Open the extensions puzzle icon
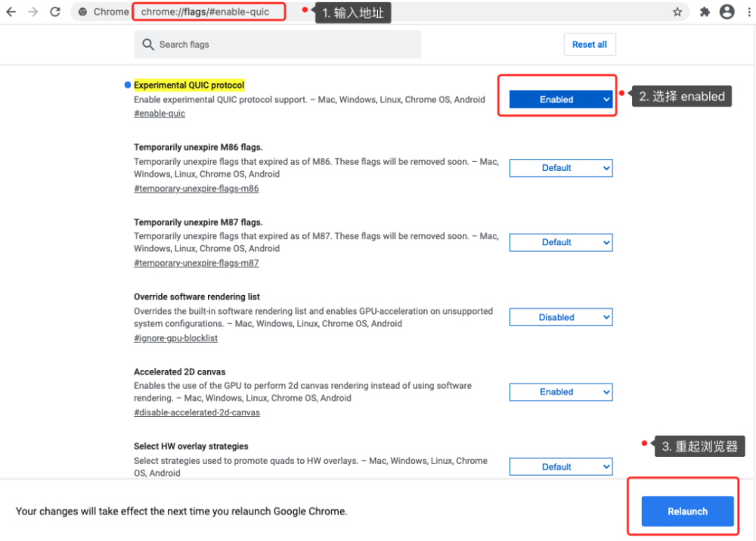 coord(705,11)
